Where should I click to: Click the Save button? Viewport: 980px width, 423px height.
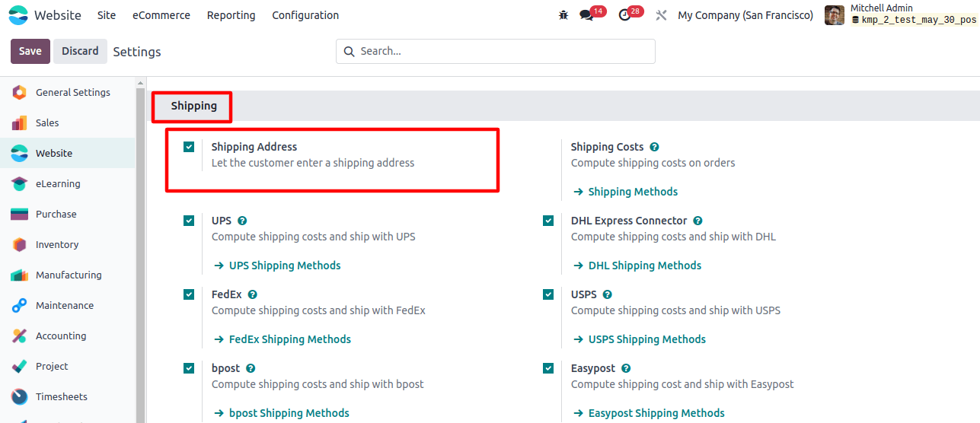(30, 51)
